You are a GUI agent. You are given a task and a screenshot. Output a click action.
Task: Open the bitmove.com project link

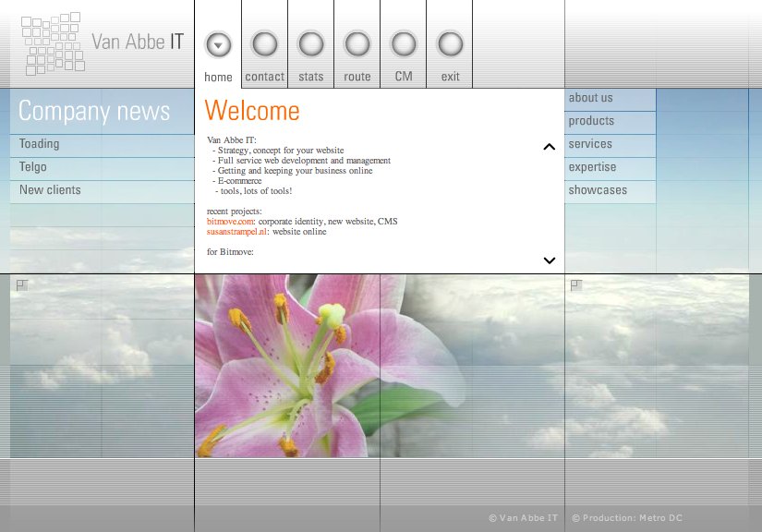[230, 222]
